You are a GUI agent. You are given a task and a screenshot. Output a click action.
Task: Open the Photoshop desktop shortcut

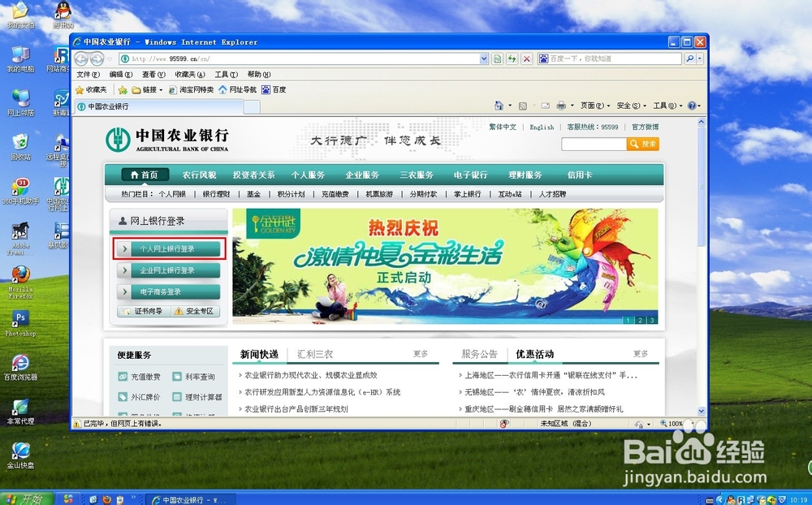(21, 322)
